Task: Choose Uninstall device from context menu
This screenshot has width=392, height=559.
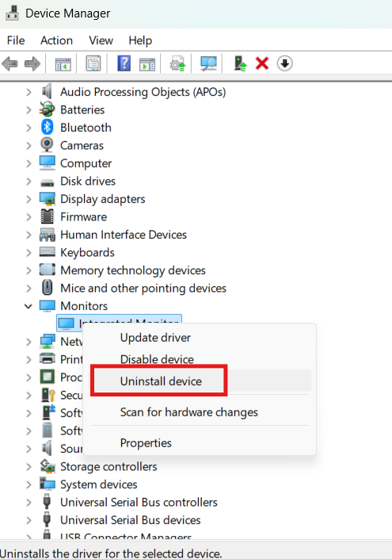Action: click(x=161, y=381)
